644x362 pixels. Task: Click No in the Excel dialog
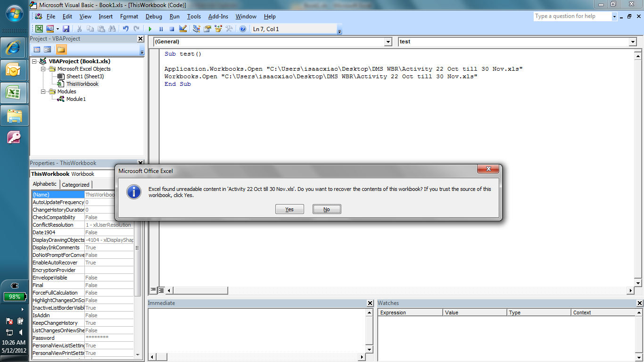pyautogui.click(x=327, y=209)
